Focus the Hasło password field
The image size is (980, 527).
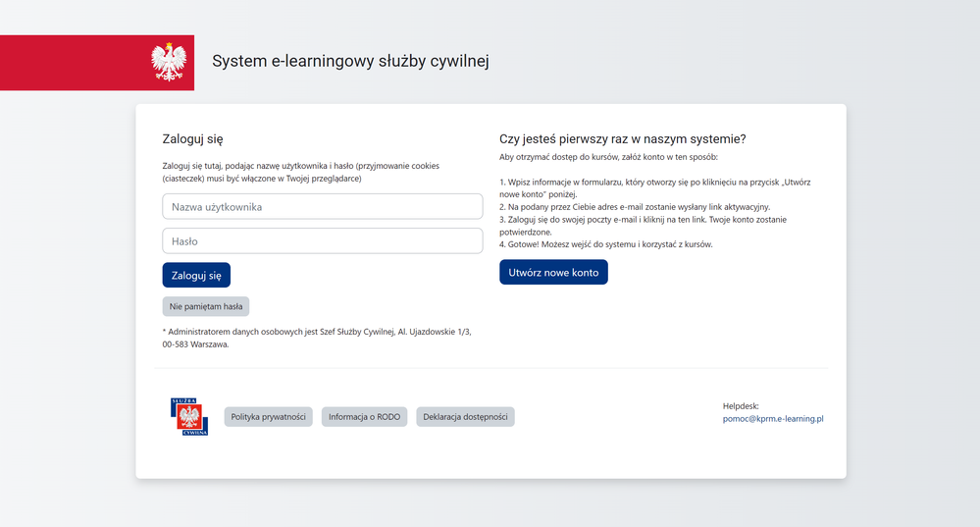pyautogui.click(x=322, y=241)
